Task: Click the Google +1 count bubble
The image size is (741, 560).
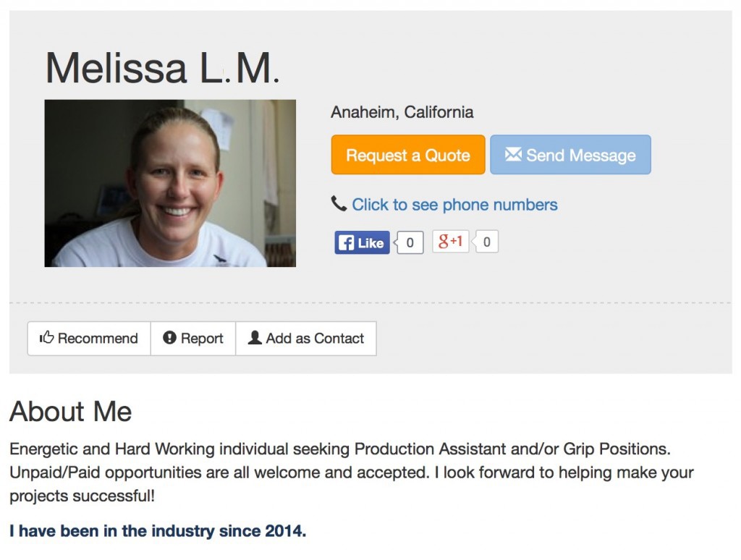Action: point(486,242)
